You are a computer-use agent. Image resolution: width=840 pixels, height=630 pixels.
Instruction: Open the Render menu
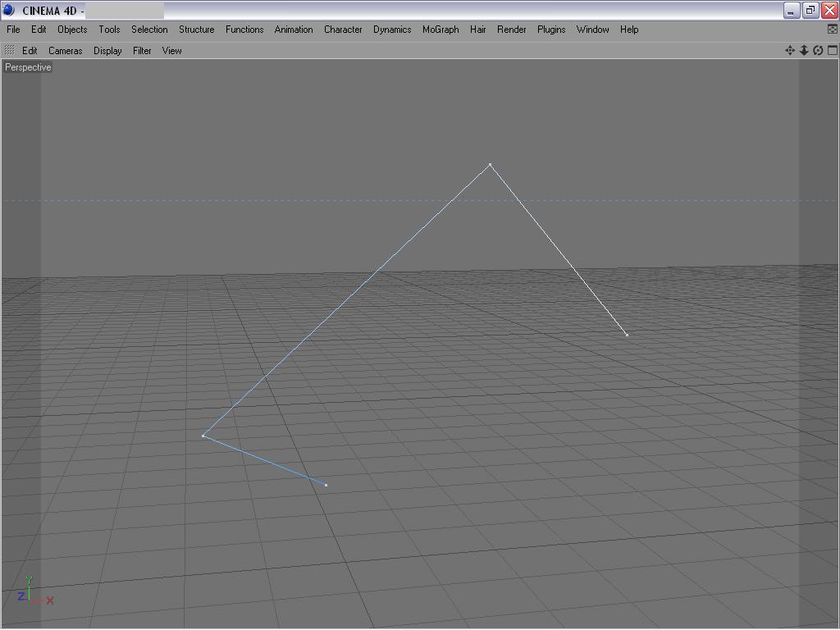point(511,30)
